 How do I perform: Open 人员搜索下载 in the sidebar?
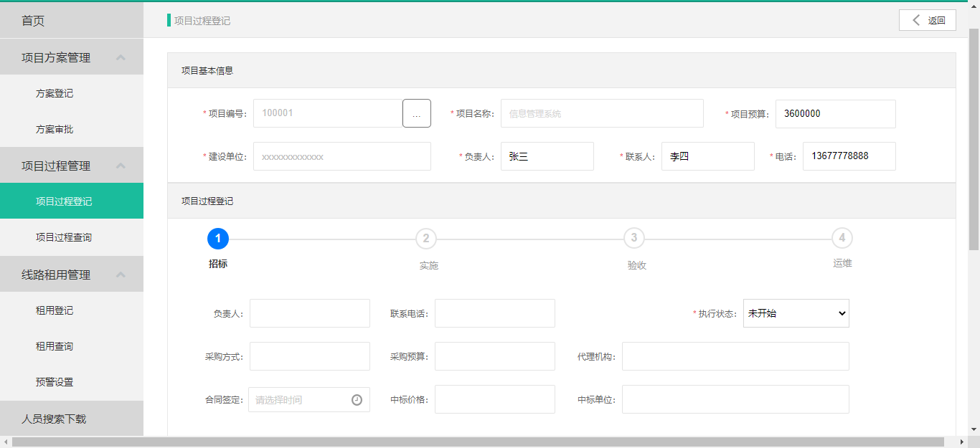(x=72, y=419)
